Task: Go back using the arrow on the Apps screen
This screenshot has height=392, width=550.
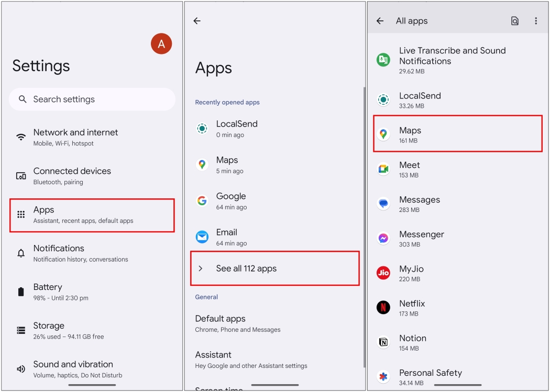Action: coord(197,21)
